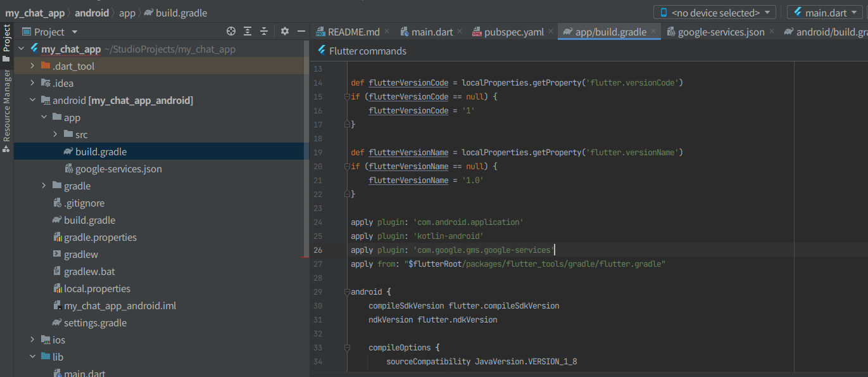
Task: Collapse the android module folder
Action: [x=33, y=100]
